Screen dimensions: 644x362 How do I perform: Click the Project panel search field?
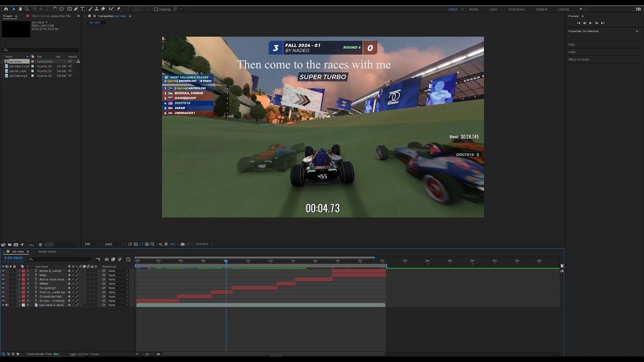tap(41, 50)
